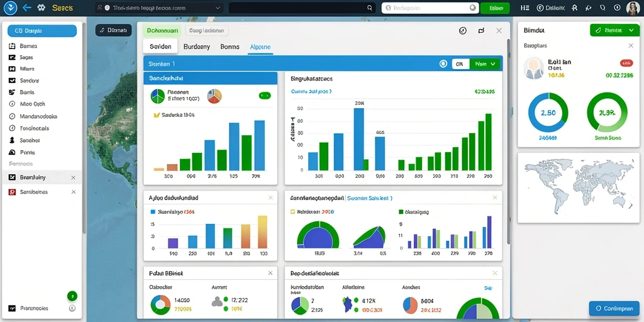Click the person icon next to Sandbet
The width and height of the screenshot is (644, 322).
pos(12,140)
